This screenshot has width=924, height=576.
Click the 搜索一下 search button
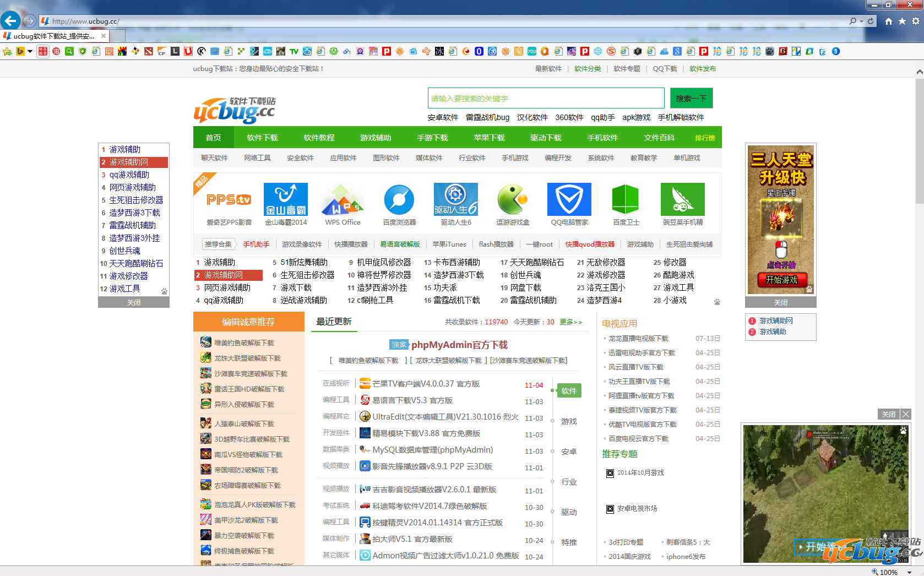pos(691,99)
